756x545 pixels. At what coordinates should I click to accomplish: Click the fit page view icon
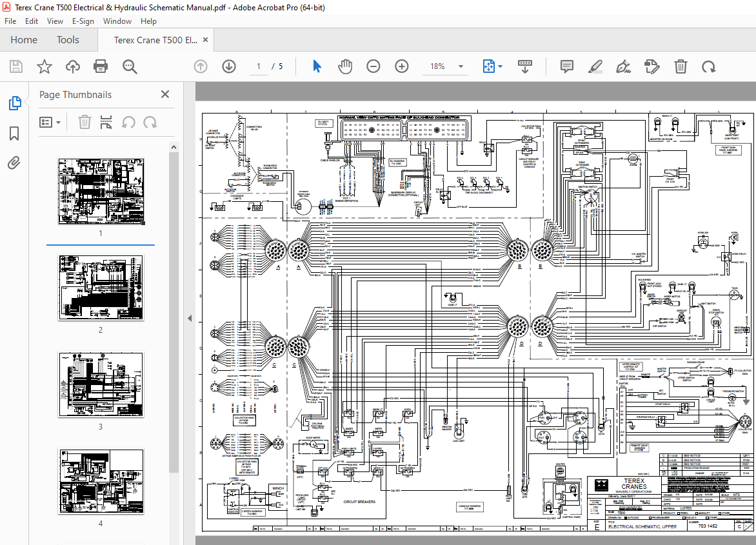pyautogui.click(x=488, y=66)
